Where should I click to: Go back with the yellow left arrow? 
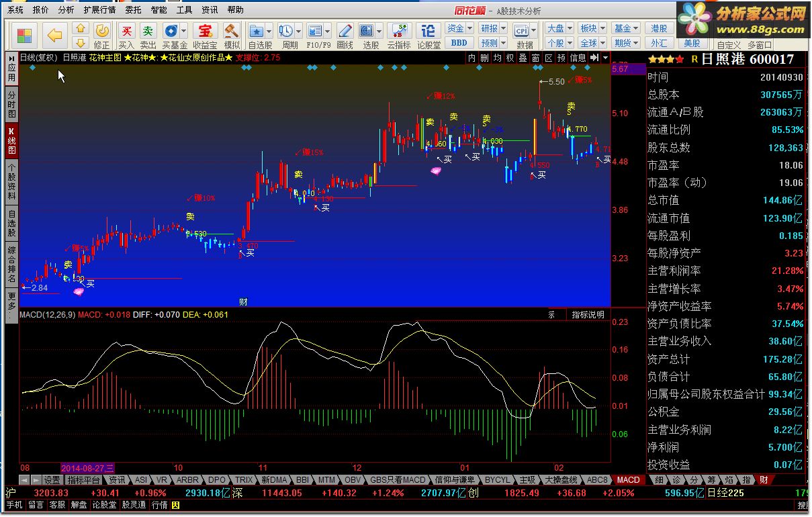click(x=54, y=35)
